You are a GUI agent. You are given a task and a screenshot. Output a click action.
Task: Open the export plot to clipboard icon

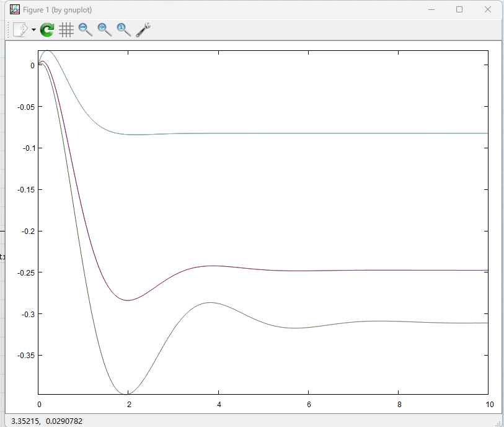(x=20, y=29)
